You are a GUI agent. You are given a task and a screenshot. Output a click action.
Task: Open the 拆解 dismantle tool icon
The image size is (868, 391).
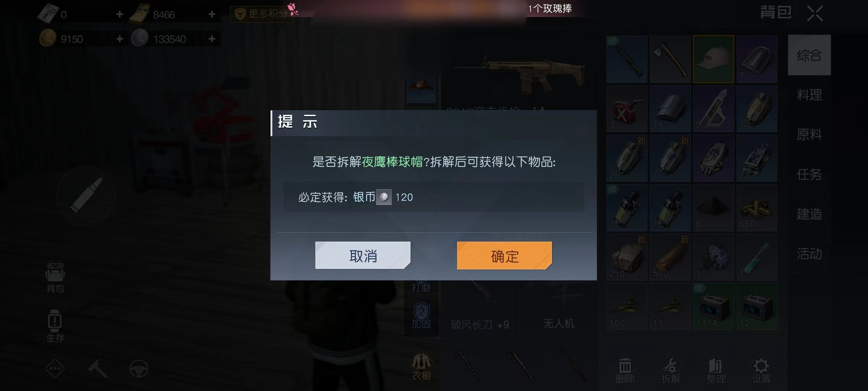[x=671, y=371]
